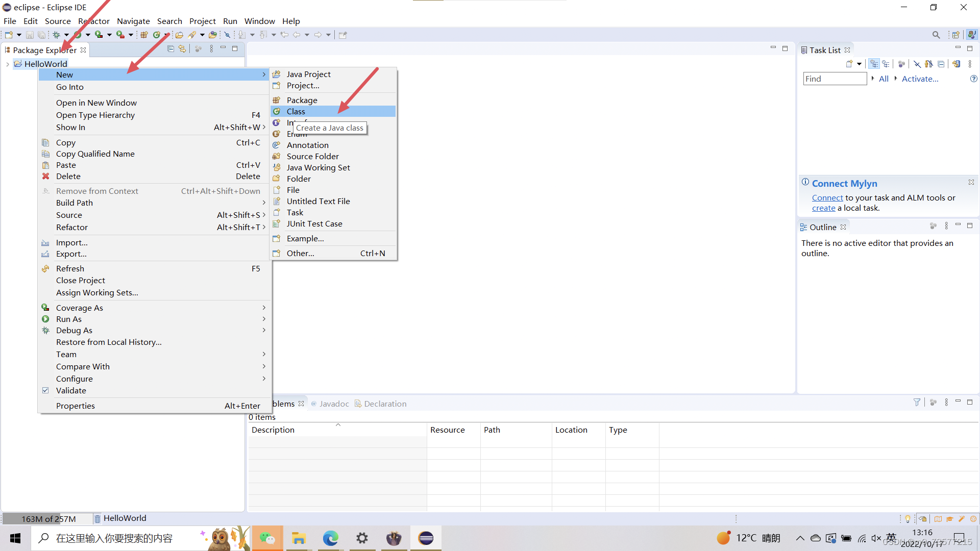Open Package Explorer view menu dots
980x551 pixels.
coord(211,48)
